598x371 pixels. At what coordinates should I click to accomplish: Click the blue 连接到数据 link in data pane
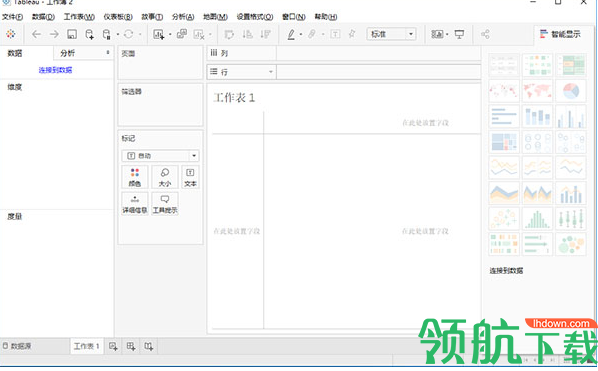point(55,70)
